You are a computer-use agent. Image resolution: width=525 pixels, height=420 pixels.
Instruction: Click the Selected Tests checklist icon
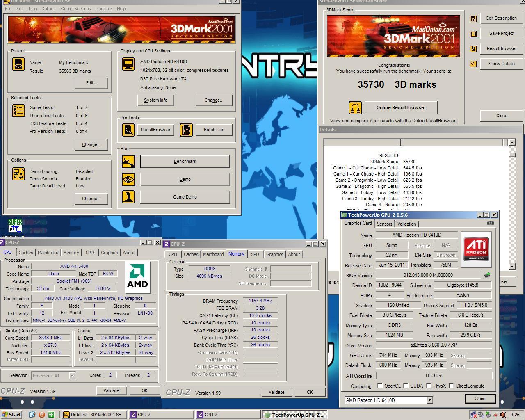coord(18,111)
